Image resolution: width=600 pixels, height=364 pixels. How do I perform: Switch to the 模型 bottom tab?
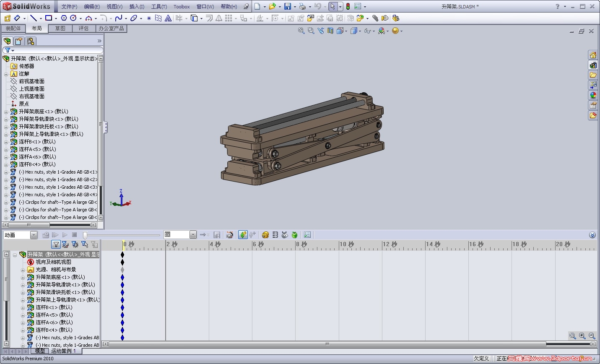tap(40, 351)
